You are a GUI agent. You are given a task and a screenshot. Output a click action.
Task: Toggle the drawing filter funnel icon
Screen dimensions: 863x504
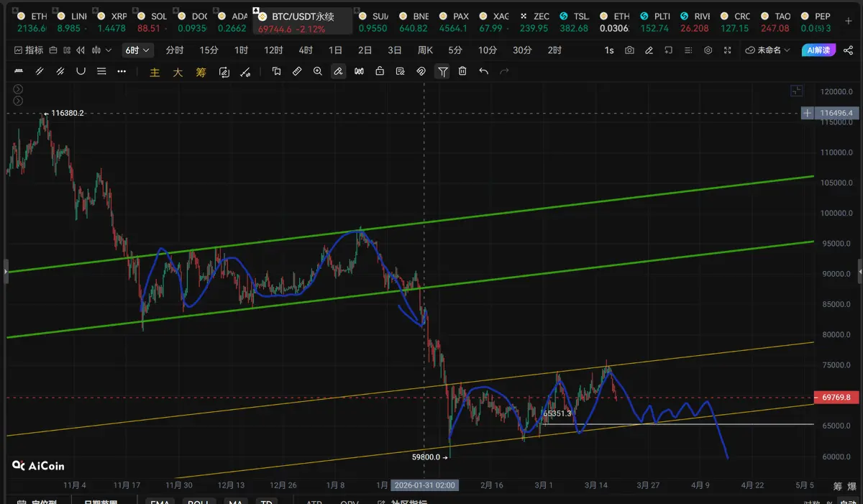pos(442,71)
